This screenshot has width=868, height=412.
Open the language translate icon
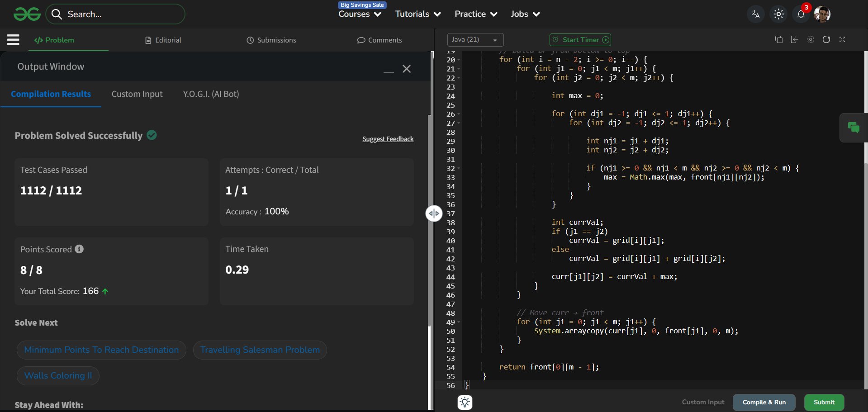coord(755,14)
